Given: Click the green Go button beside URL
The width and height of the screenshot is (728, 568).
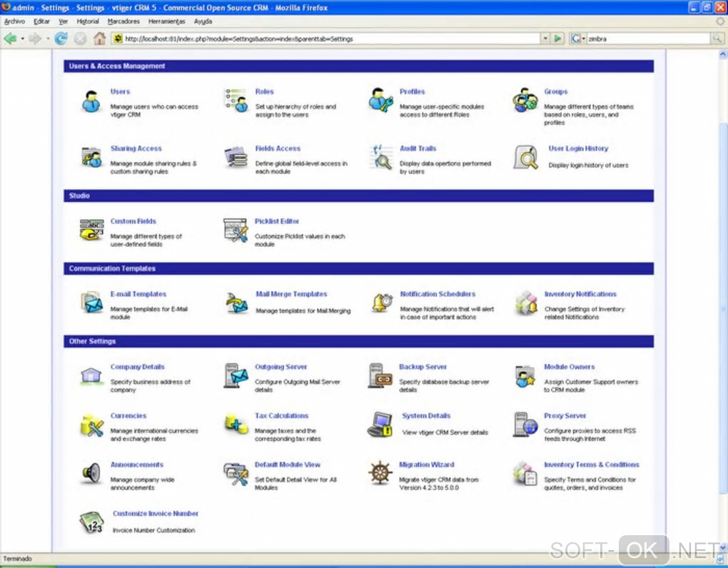Looking at the screenshot, I should pos(558,39).
